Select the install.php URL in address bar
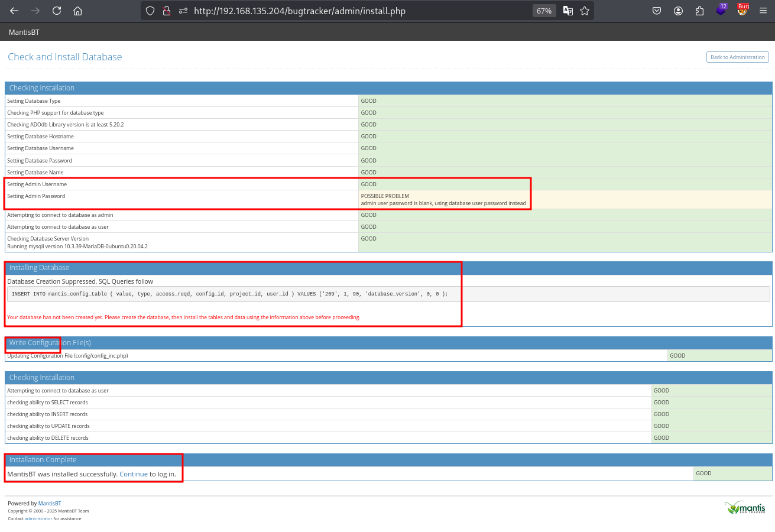Image resolution: width=775 pixels, height=532 pixels. click(300, 11)
